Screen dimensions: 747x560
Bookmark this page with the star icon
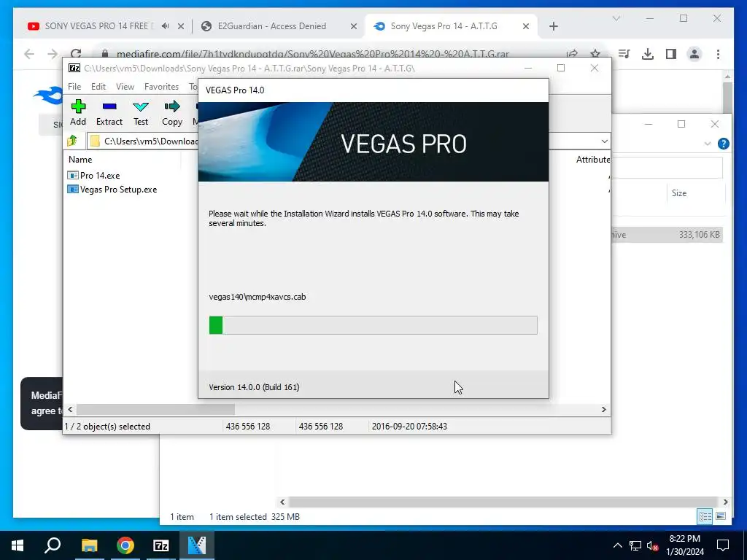[595, 54]
